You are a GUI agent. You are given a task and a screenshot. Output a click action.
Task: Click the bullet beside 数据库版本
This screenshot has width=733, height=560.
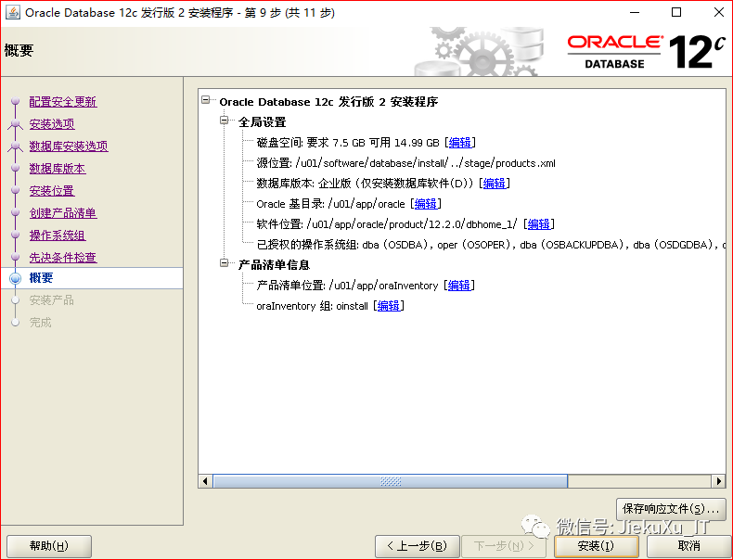tap(16, 168)
